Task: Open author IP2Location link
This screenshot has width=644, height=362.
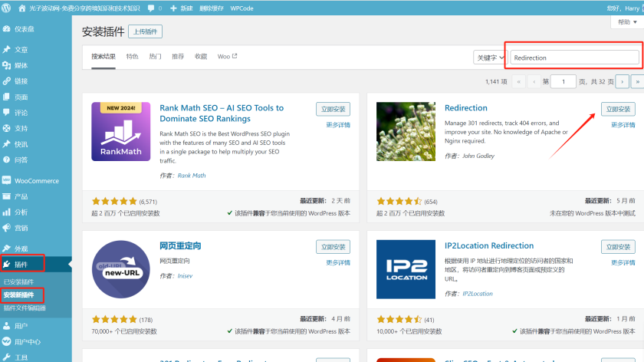Action: [478, 294]
